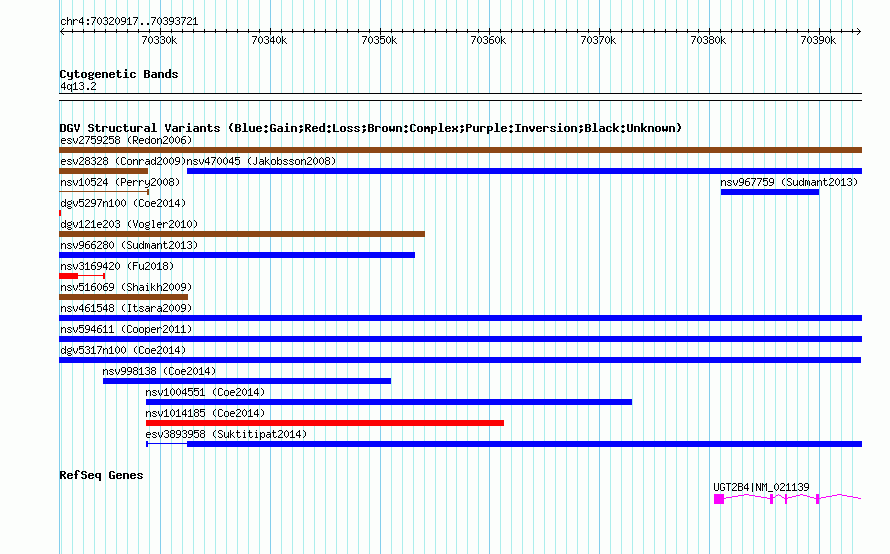Click the dgv121e203 brown complex bar
The height and width of the screenshot is (554, 890).
click(x=242, y=234)
